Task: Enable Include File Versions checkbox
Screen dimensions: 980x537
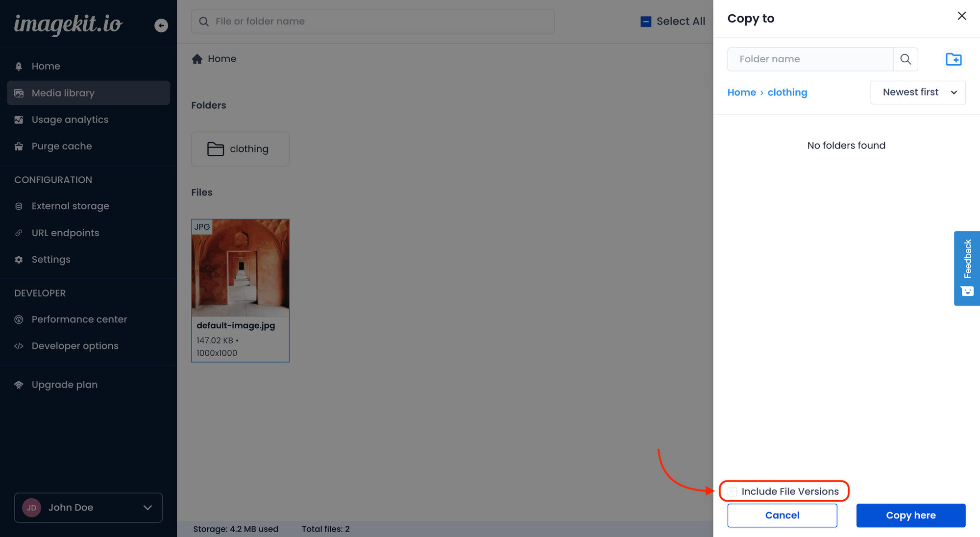Action: (732, 491)
